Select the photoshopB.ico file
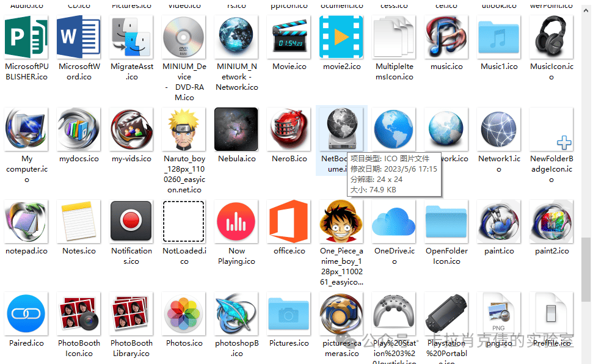This screenshot has height=364, width=593. click(236, 313)
